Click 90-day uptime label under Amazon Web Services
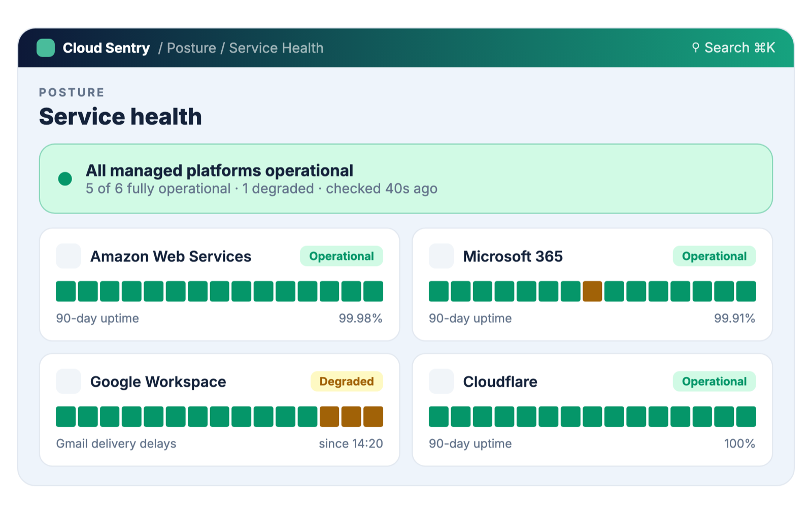This screenshot has height=515, width=812. 97,318
